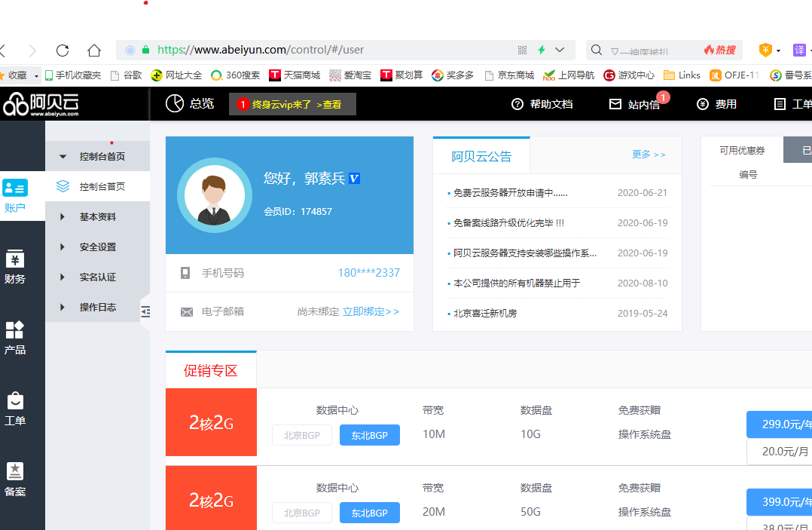Select 账户 in the left sidebar
The height and width of the screenshot is (530, 812).
15,196
